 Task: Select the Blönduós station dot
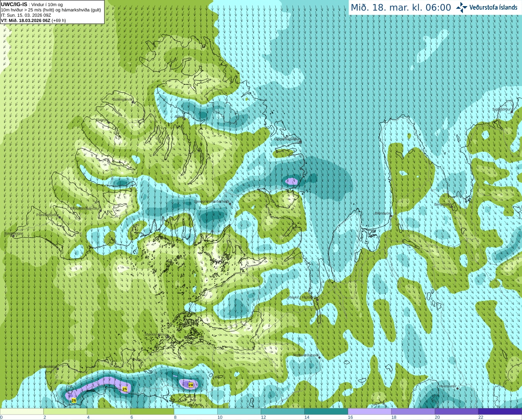pyautogui.click(x=391, y=216)
